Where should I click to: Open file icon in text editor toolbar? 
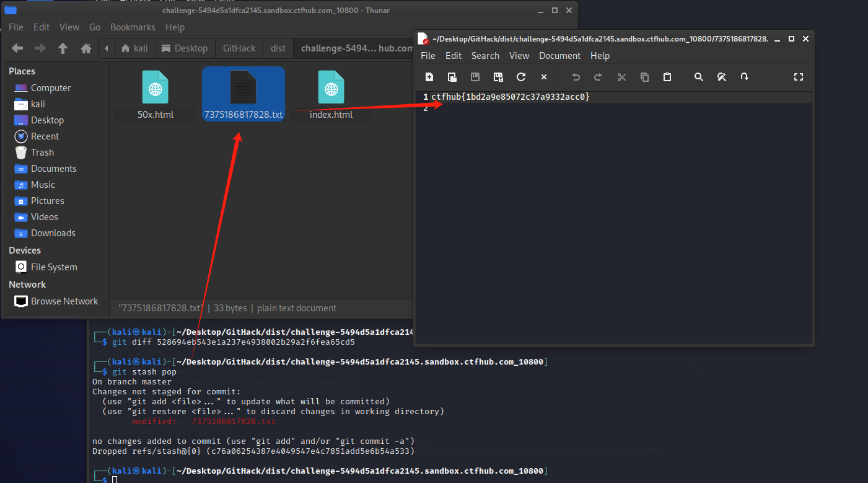[x=452, y=77]
